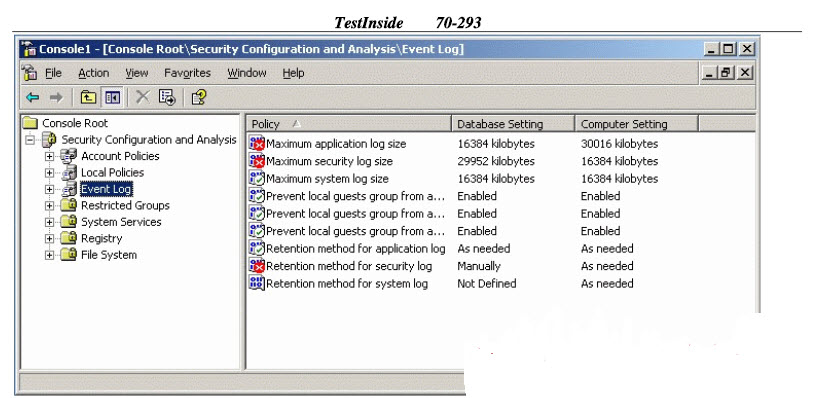Sort by Computer Setting column header
The height and width of the screenshot is (398, 818).
pyautogui.click(x=636, y=124)
